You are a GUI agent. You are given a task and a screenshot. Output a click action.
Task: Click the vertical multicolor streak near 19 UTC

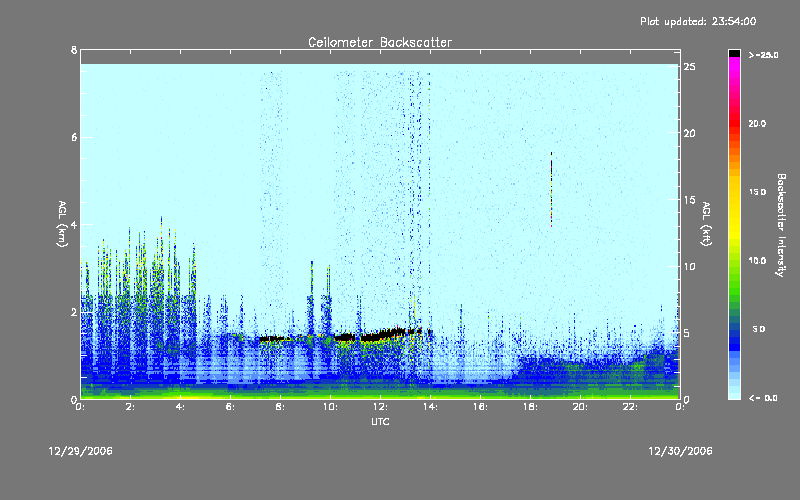tap(552, 189)
